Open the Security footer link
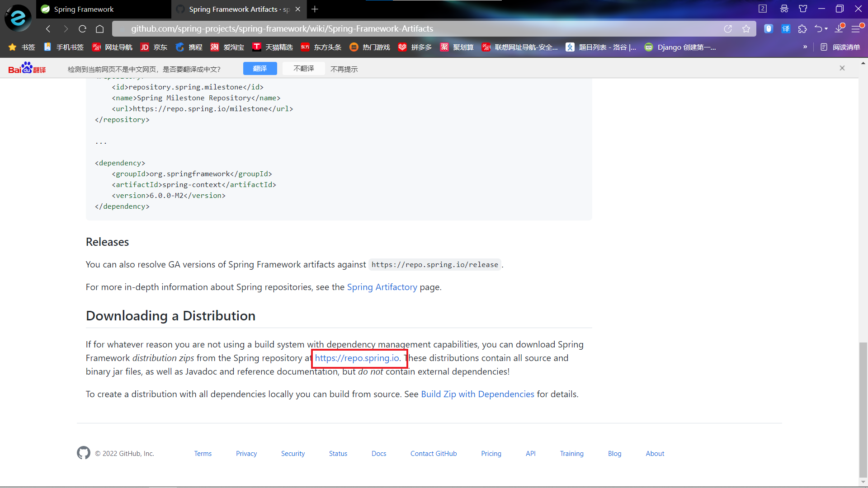Screen dimensions: 868x488 293,454
